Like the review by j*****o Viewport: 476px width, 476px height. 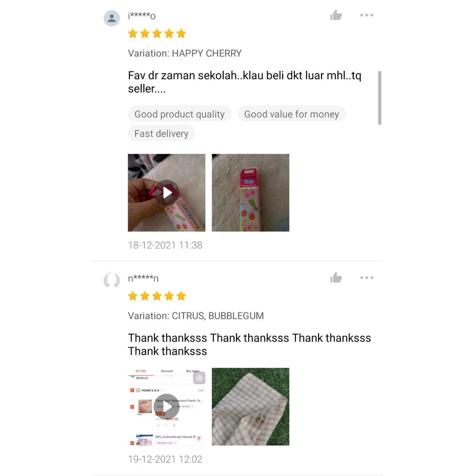pyautogui.click(x=336, y=15)
